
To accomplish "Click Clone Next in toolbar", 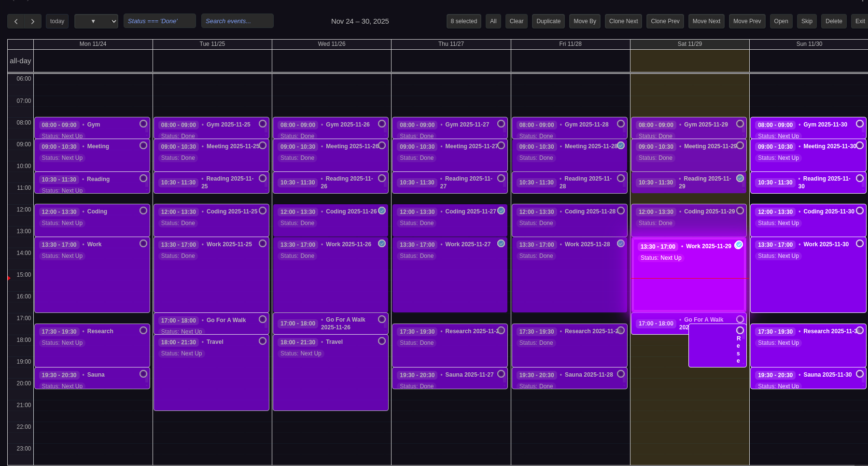I will pos(623,21).
